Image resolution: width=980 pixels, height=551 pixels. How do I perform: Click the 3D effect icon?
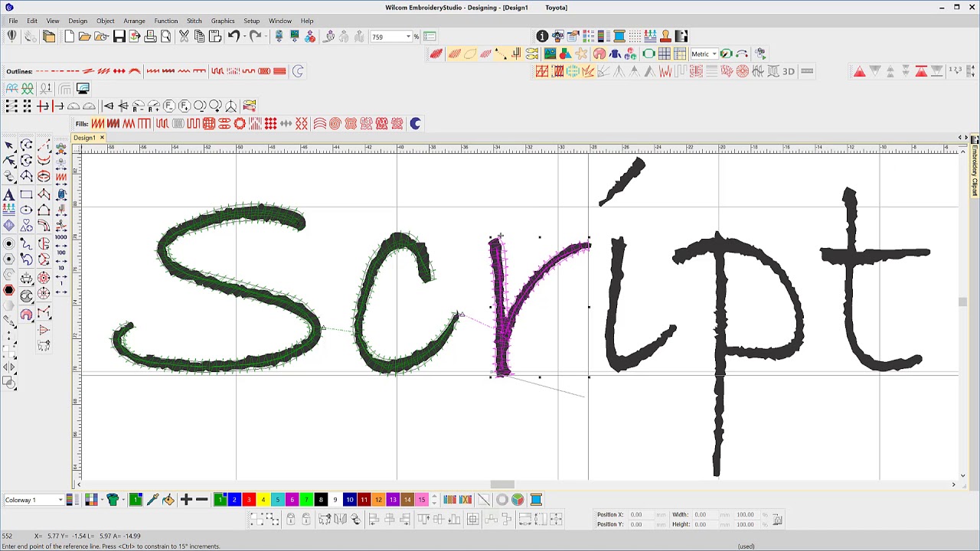pos(789,71)
